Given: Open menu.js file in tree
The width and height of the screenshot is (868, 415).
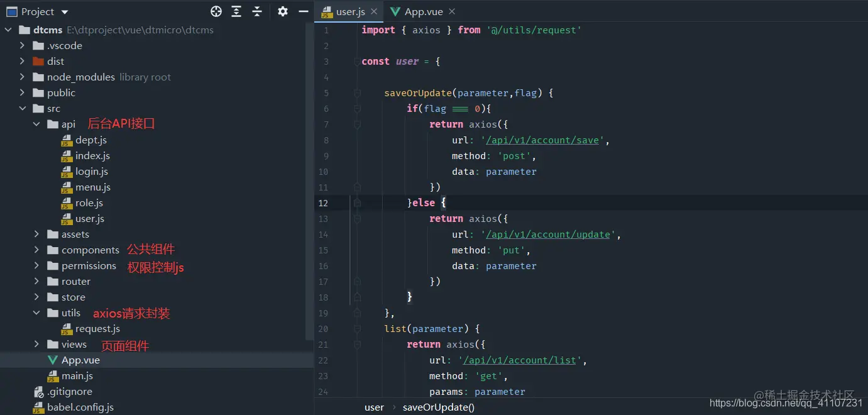Looking at the screenshot, I should (93, 187).
